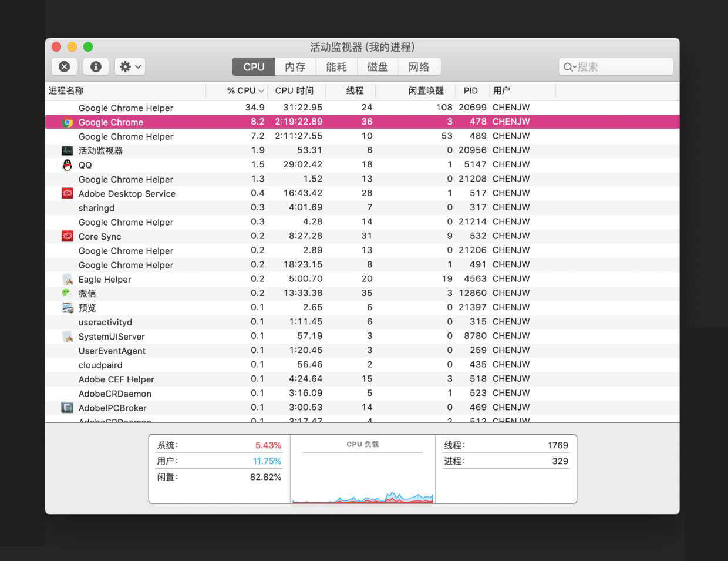Click the QQ CPU time 29:02.42
Image resolution: width=728 pixels, height=561 pixels.
[x=303, y=164]
